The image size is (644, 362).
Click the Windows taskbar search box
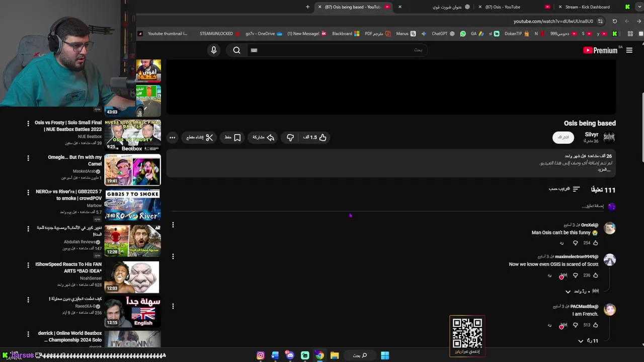(x=359, y=355)
